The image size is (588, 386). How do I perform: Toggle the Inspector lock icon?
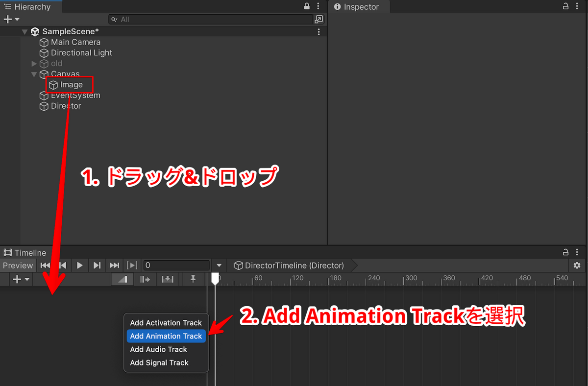pos(567,6)
